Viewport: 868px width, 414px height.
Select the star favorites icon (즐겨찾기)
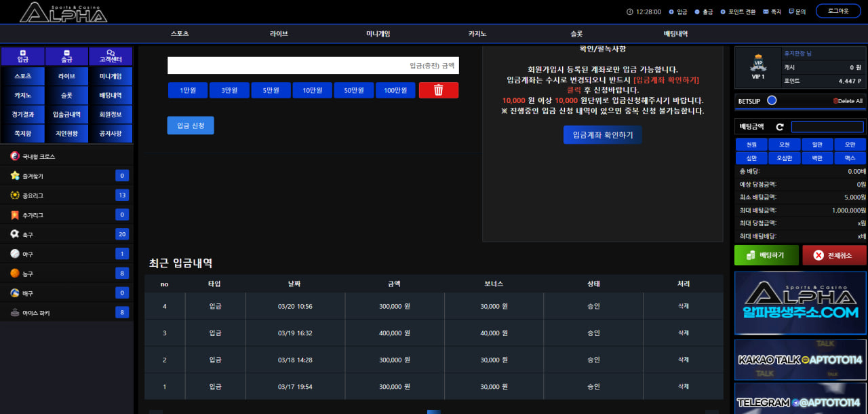pyautogui.click(x=15, y=176)
